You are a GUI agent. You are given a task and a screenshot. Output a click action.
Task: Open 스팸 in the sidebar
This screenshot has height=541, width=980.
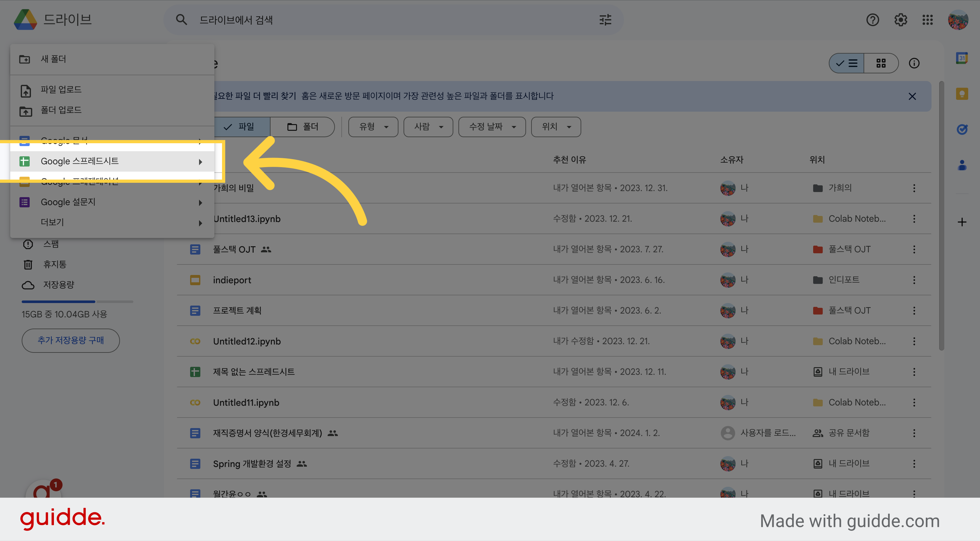(x=51, y=244)
